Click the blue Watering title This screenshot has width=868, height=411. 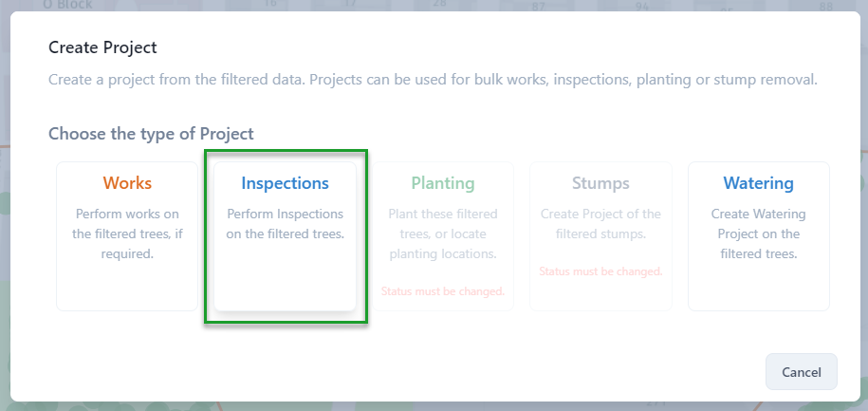click(758, 183)
